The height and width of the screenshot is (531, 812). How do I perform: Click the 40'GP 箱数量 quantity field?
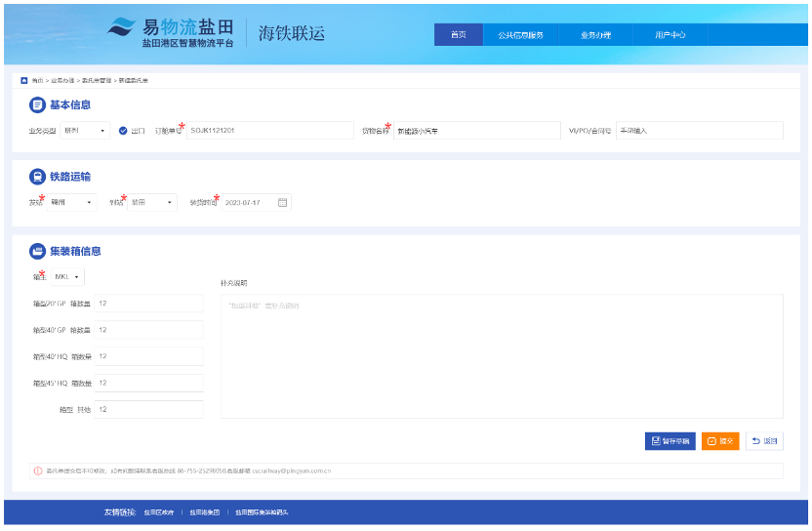(148, 330)
